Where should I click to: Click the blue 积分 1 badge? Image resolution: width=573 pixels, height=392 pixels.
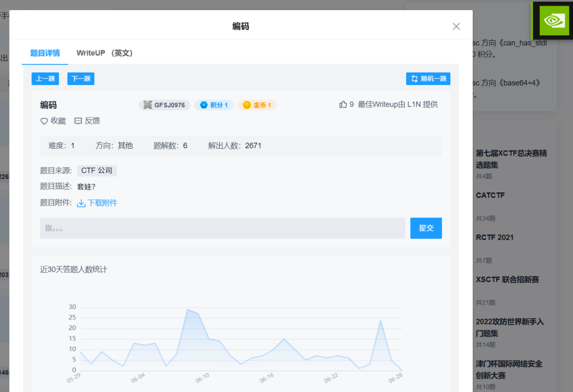pos(213,105)
